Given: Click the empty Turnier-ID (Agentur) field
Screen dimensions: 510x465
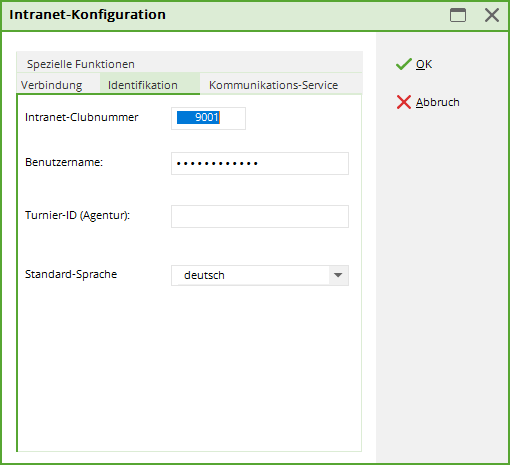Looking at the screenshot, I should [260, 216].
